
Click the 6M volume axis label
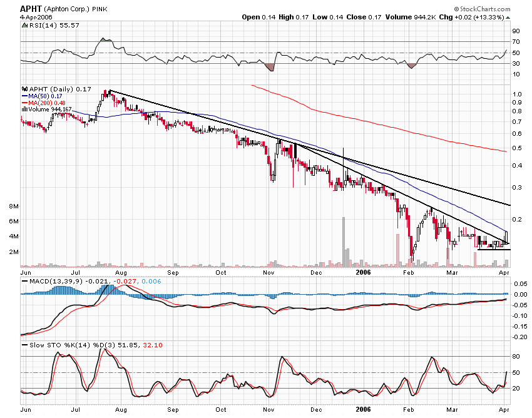coord(14,222)
